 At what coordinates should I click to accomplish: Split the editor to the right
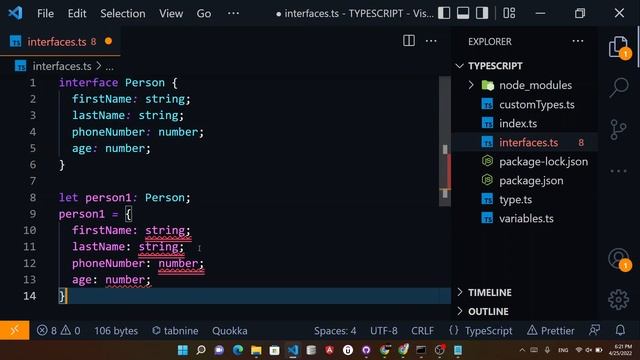point(409,41)
